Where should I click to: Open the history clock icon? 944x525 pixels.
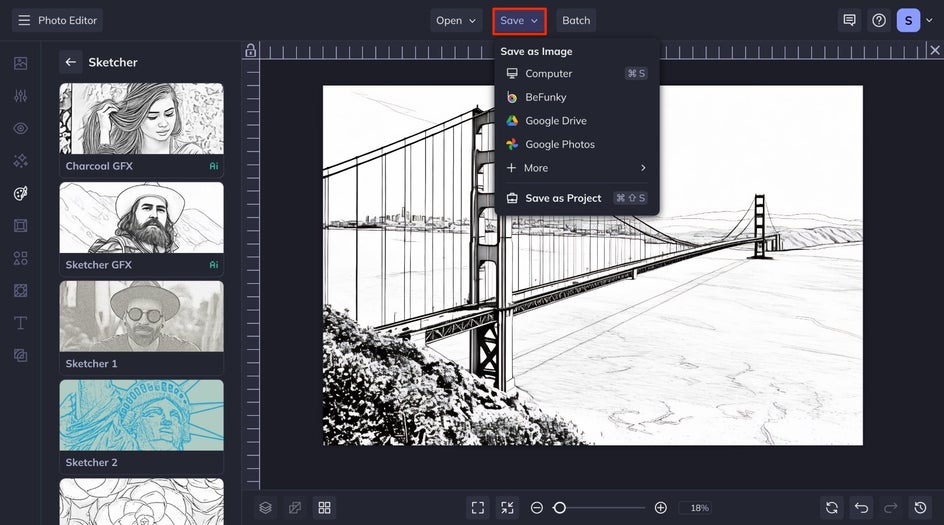pos(921,508)
